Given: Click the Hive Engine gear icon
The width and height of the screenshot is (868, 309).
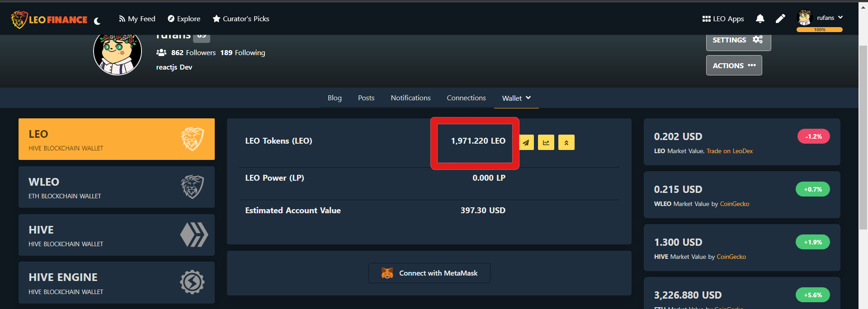Looking at the screenshot, I should pyautogui.click(x=192, y=282).
